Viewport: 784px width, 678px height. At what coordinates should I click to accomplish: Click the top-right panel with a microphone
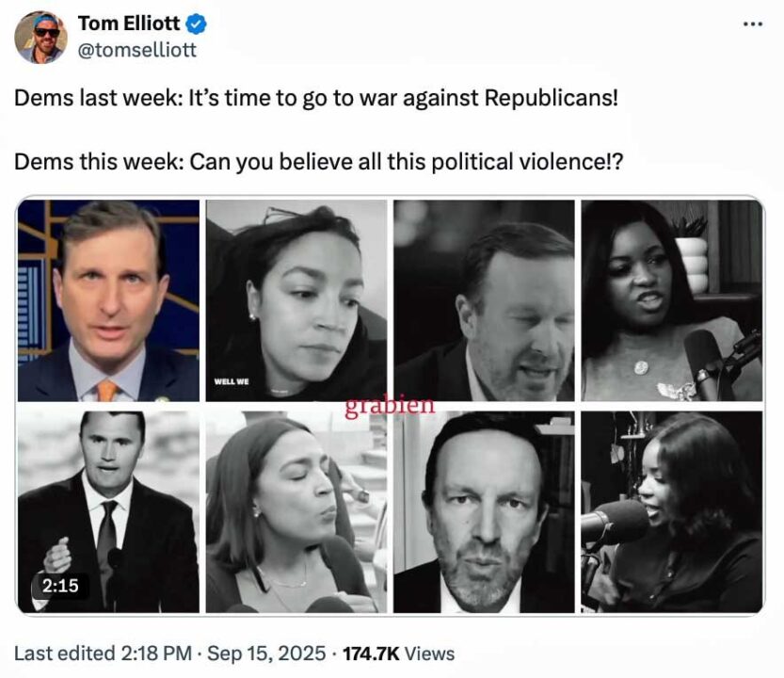(x=671, y=300)
